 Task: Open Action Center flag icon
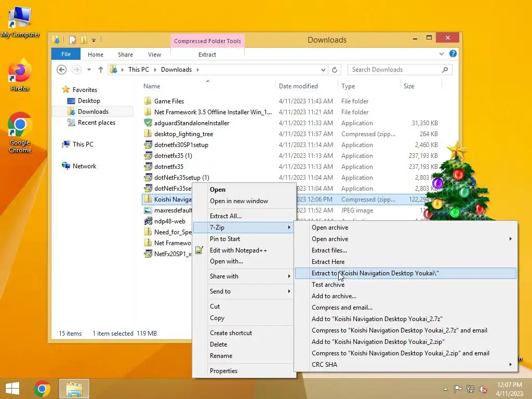tap(458, 389)
